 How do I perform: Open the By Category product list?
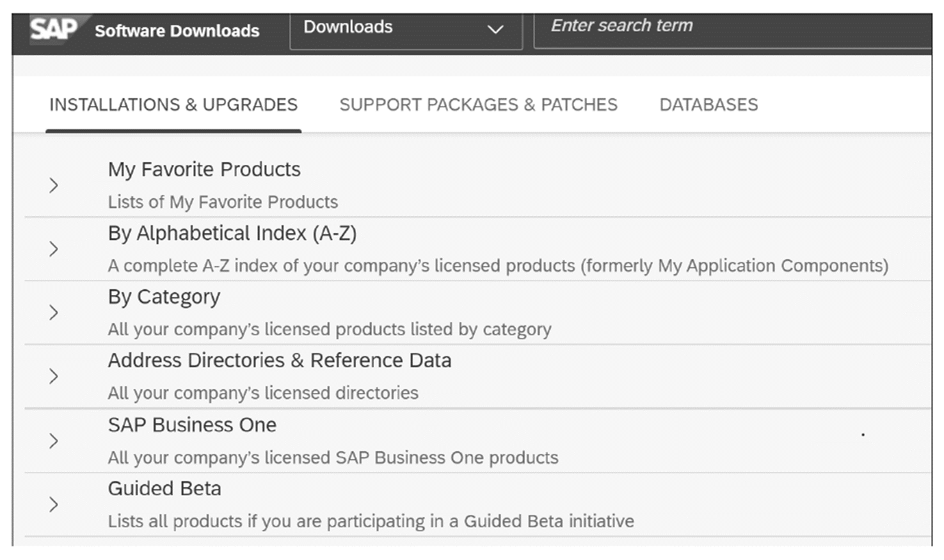point(164,296)
